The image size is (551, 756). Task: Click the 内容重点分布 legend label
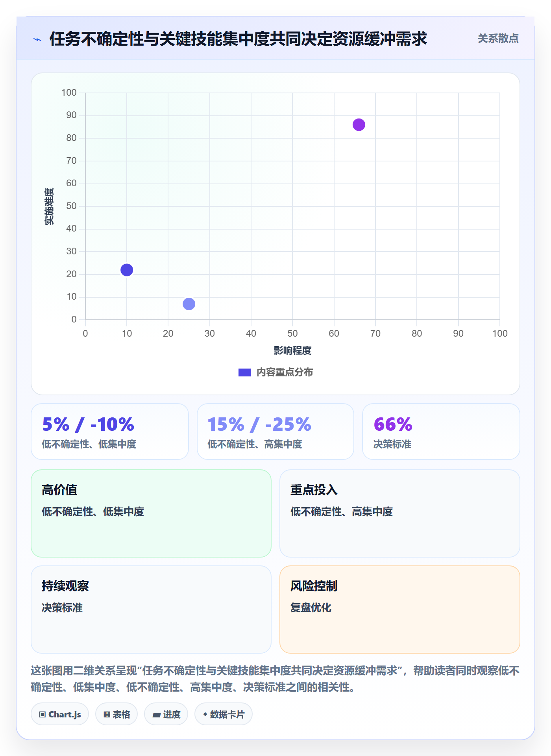tap(285, 372)
